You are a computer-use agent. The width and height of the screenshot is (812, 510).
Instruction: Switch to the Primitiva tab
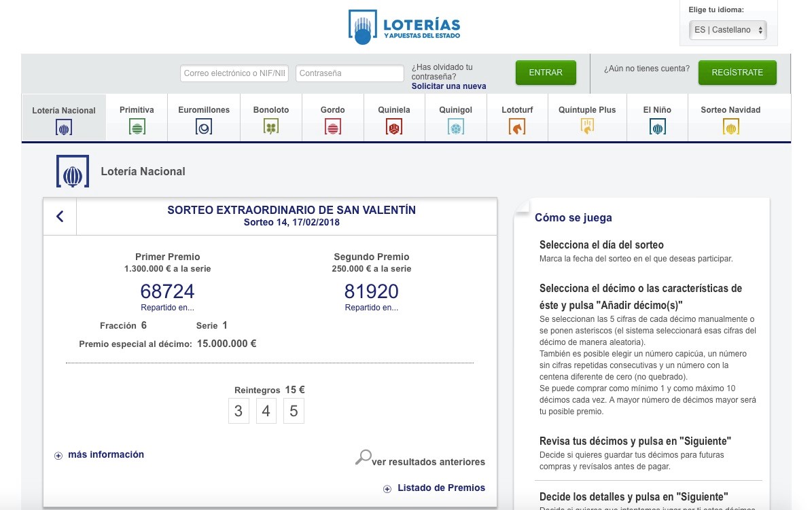click(x=137, y=117)
